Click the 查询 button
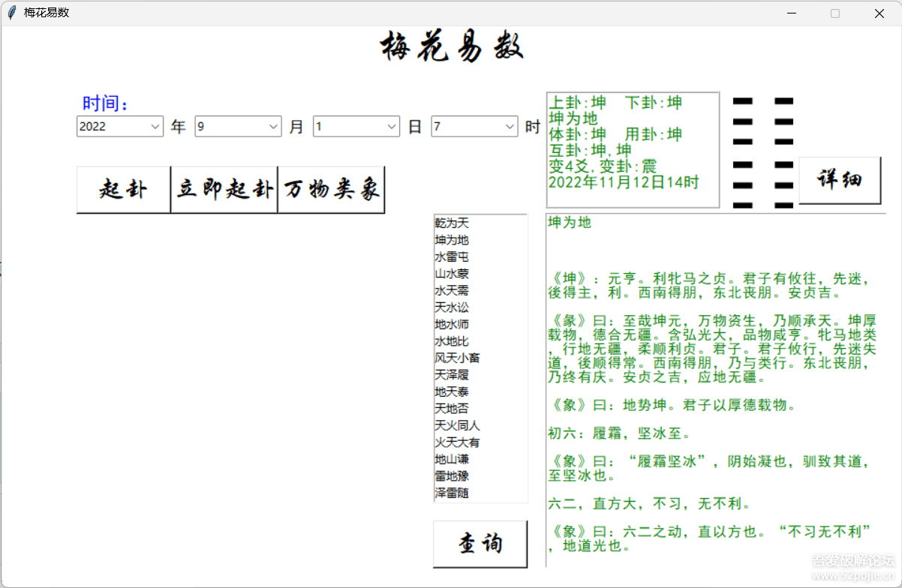902x588 pixels. (480, 544)
